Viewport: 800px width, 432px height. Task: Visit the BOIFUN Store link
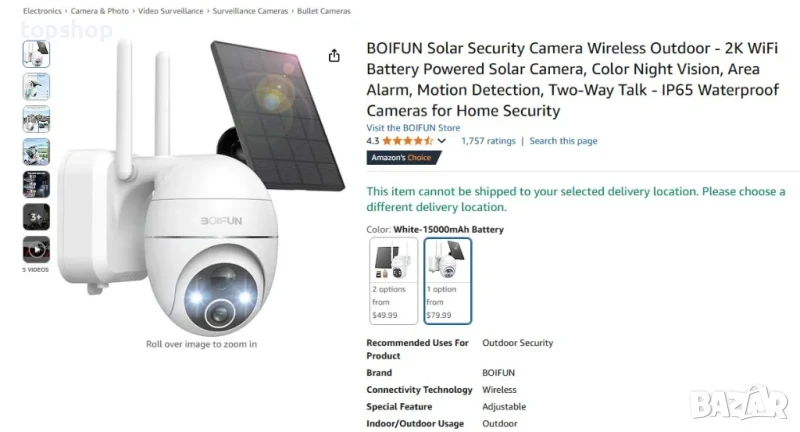point(413,128)
